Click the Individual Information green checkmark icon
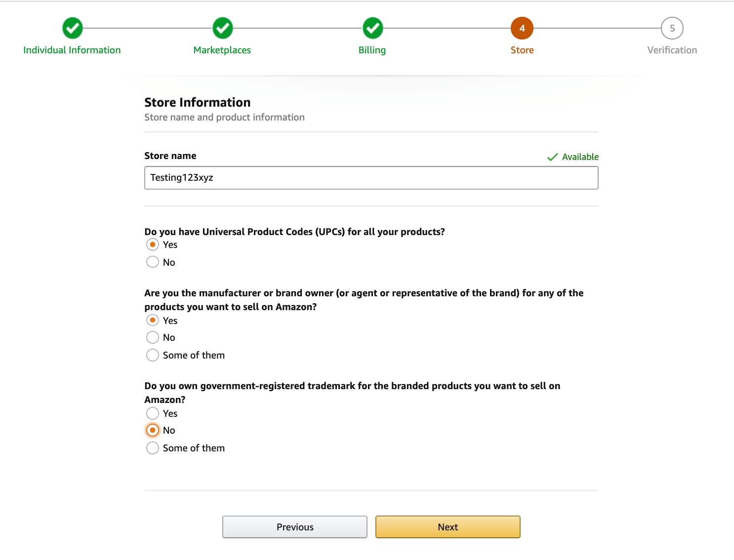This screenshot has height=560, width=734. (x=73, y=28)
